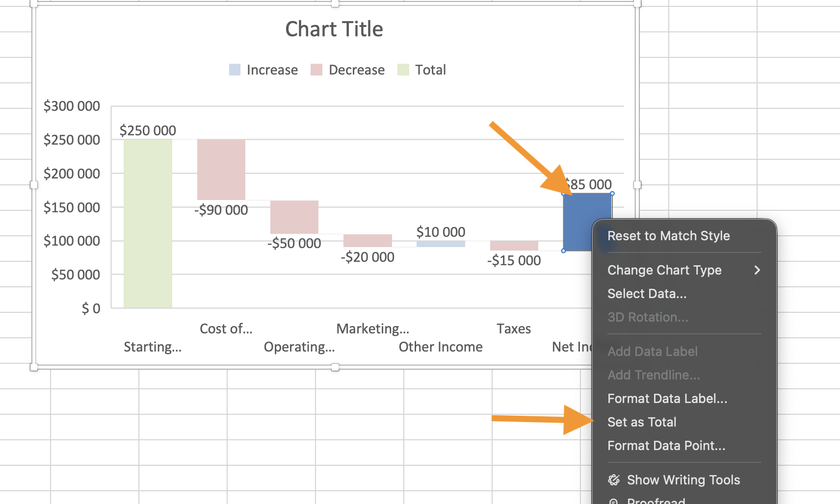This screenshot has height=504, width=840.
Task: Click the Increase legend color swatch
Action: (235, 70)
